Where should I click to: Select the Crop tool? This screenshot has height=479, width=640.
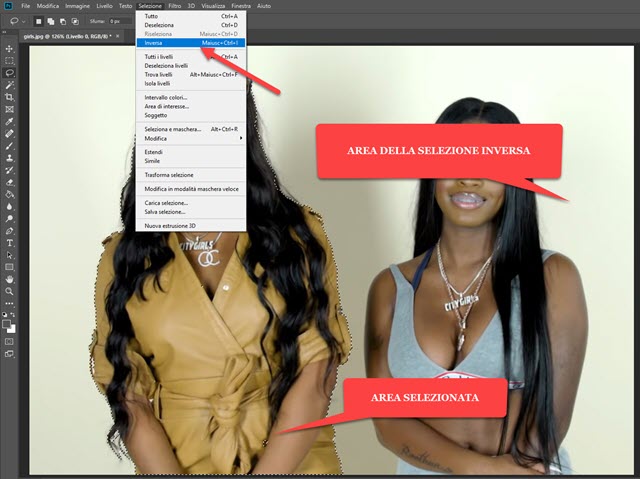click(x=9, y=97)
